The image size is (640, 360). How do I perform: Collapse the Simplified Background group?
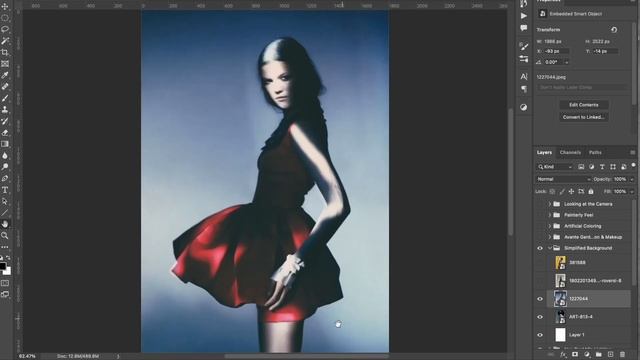[550, 248]
